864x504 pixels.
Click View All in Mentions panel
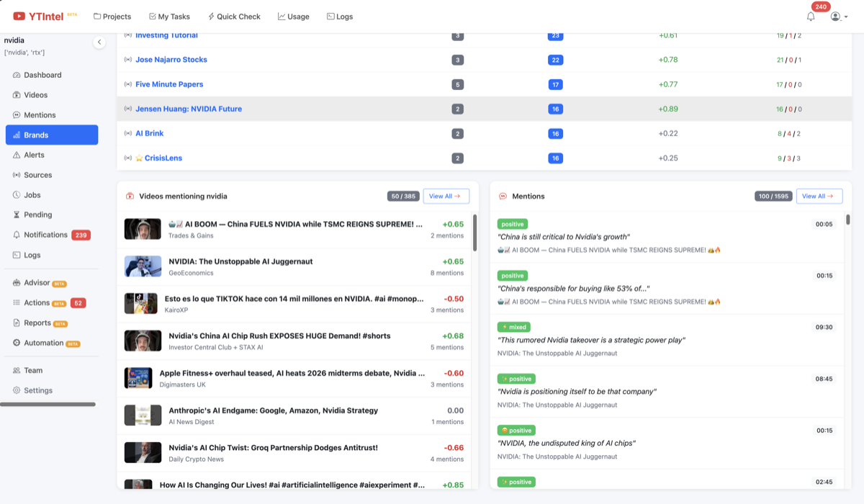tap(819, 196)
